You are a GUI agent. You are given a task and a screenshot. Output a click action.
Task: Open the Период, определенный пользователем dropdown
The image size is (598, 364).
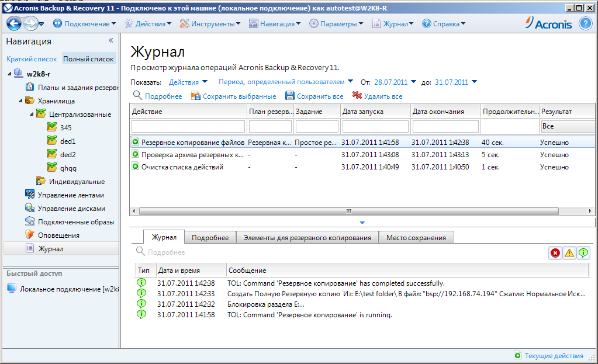click(x=286, y=82)
